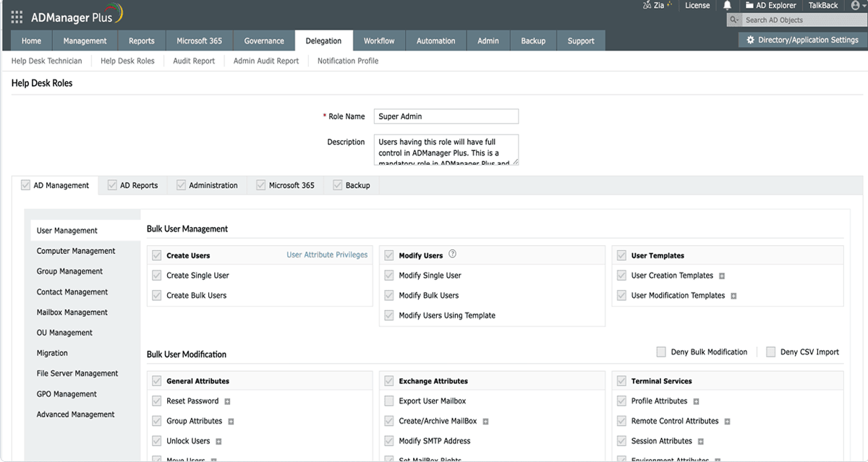Screen dimensions: 868x462
Task: Expand Session Attributes options
Action: click(700, 442)
